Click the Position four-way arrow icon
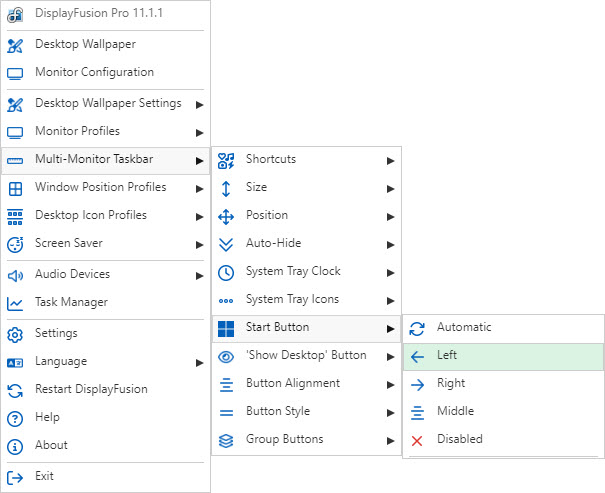The height and width of the screenshot is (493, 605). (x=226, y=217)
